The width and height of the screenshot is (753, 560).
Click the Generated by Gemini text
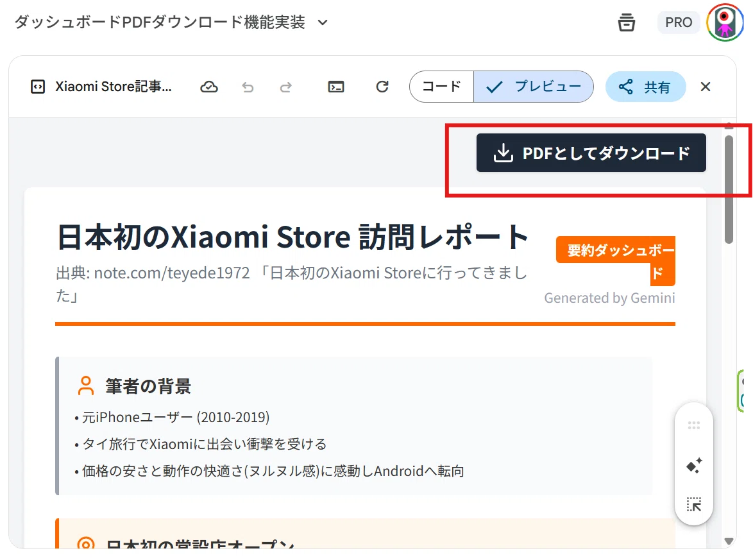coord(609,298)
